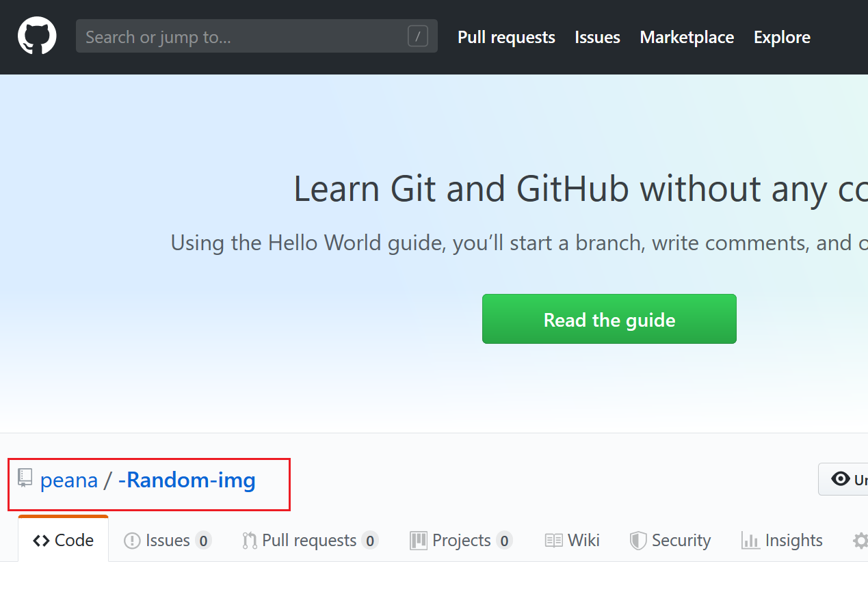Click the Using the Hello World guide text
Screen dimensions: 868x596
pos(519,243)
